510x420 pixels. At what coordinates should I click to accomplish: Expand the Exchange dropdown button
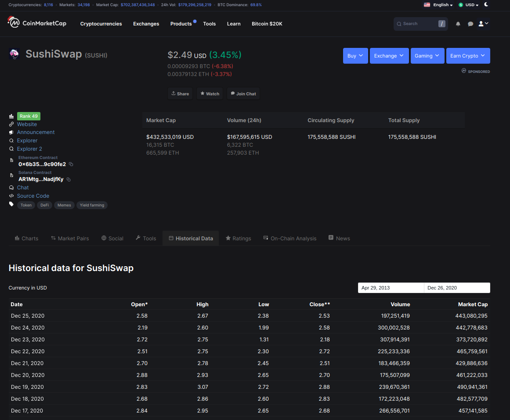click(x=389, y=56)
